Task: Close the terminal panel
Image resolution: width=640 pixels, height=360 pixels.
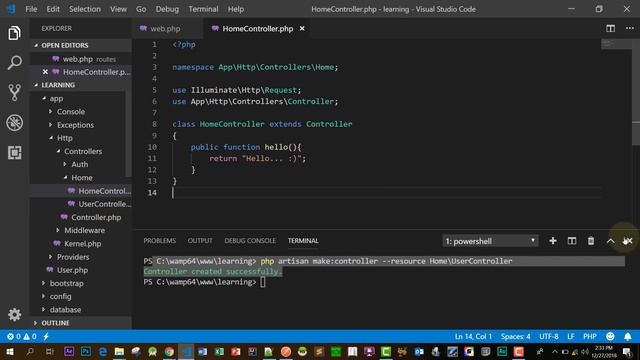Action: click(628, 241)
